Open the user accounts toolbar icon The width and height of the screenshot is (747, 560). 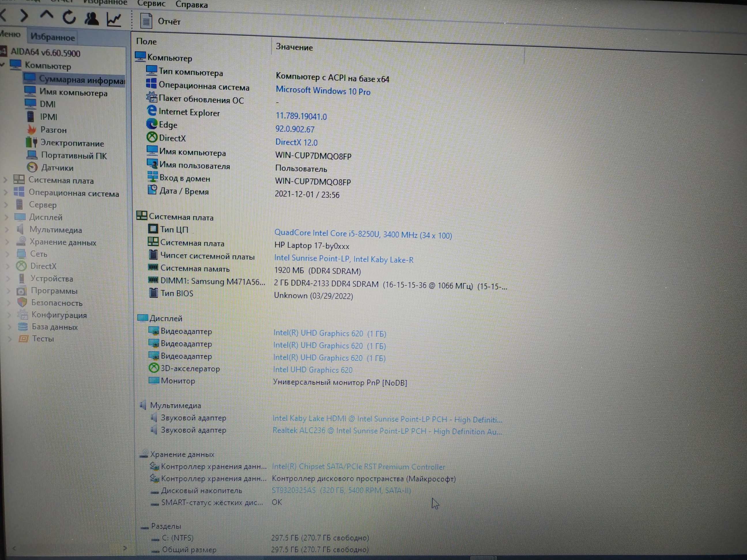(x=91, y=18)
